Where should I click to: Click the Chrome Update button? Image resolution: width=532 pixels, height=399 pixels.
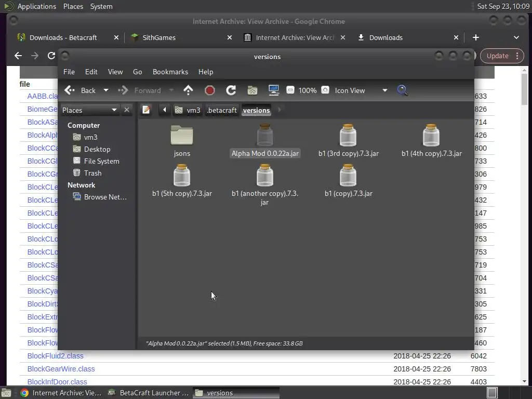(x=497, y=56)
